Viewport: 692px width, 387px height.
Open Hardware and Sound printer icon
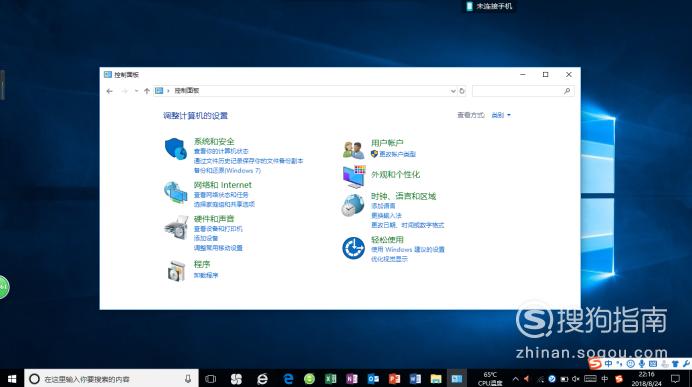(x=176, y=228)
